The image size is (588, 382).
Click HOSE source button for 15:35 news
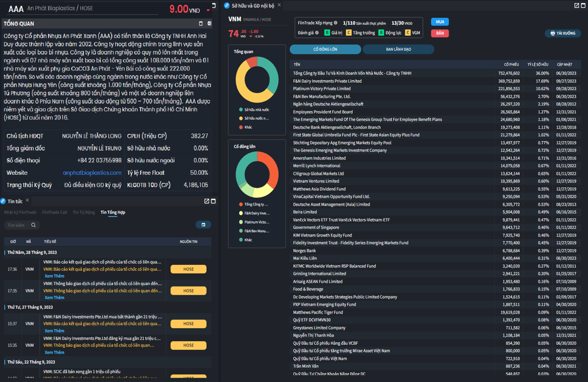pos(188,345)
